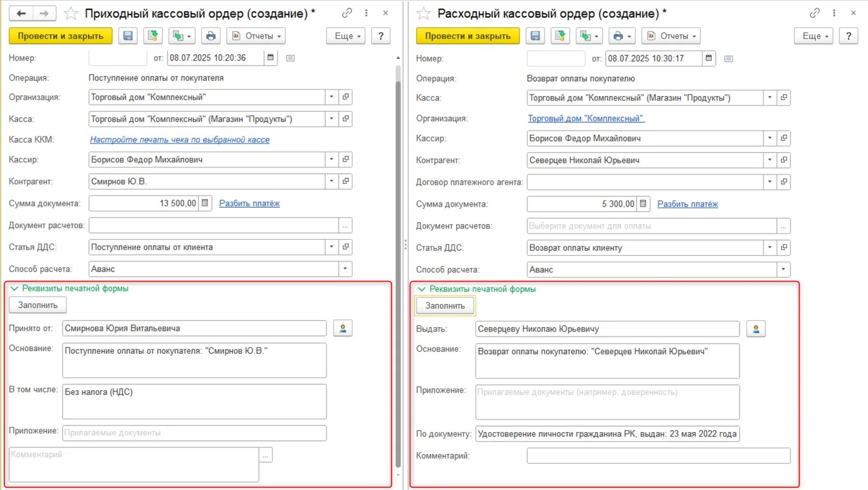The image size is (868, 490).
Task: Click forward arrow in Приходный кассовый ордер window
Action: click(44, 14)
